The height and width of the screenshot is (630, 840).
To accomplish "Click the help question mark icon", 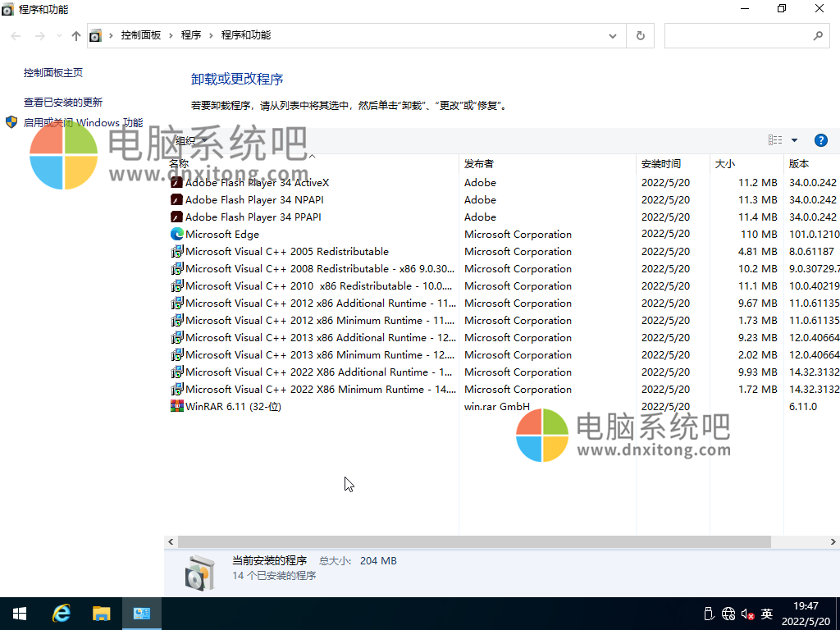I will 820,140.
